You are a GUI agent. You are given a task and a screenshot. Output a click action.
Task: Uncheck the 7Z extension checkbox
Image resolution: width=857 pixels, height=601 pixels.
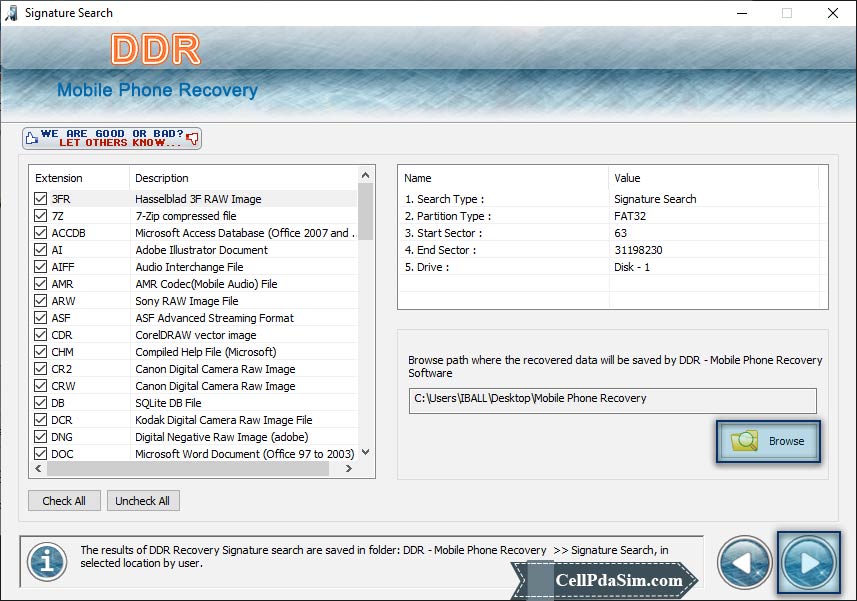point(40,215)
